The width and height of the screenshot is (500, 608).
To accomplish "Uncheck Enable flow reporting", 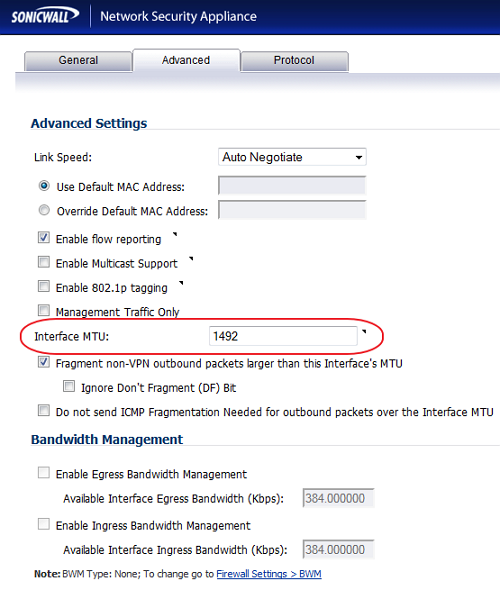I will [x=44, y=238].
